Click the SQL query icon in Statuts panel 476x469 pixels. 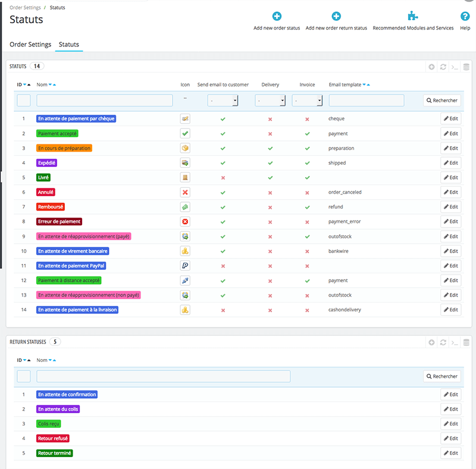pos(455,67)
